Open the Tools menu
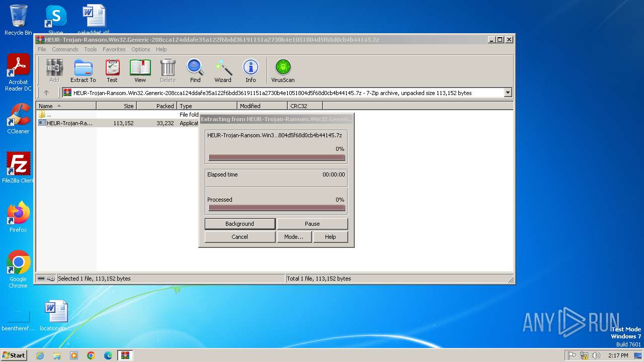Viewport: 644px width, 362px height. tap(91, 49)
